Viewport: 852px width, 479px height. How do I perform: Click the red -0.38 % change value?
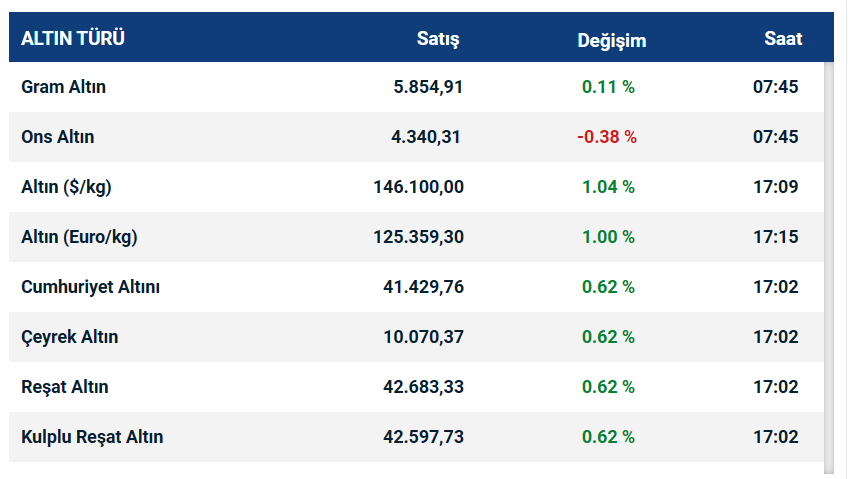[x=607, y=137]
